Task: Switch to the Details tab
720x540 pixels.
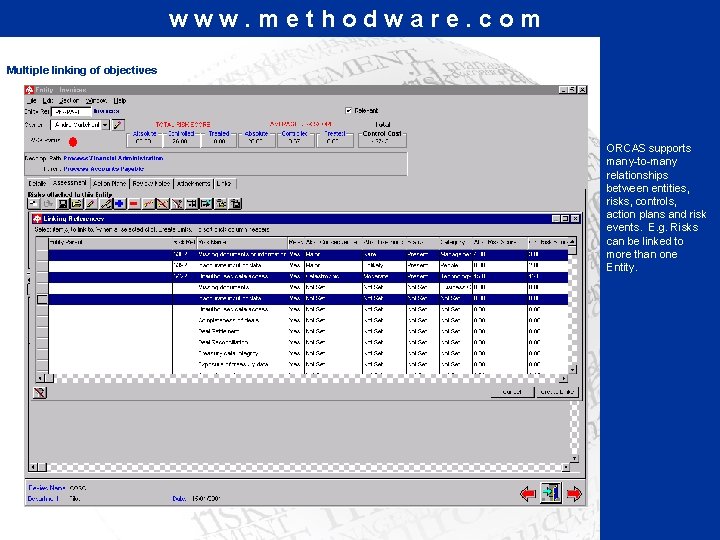Action: click(x=37, y=184)
